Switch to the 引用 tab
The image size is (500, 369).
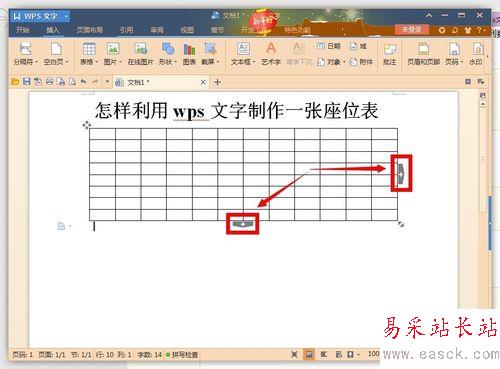(126, 30)
